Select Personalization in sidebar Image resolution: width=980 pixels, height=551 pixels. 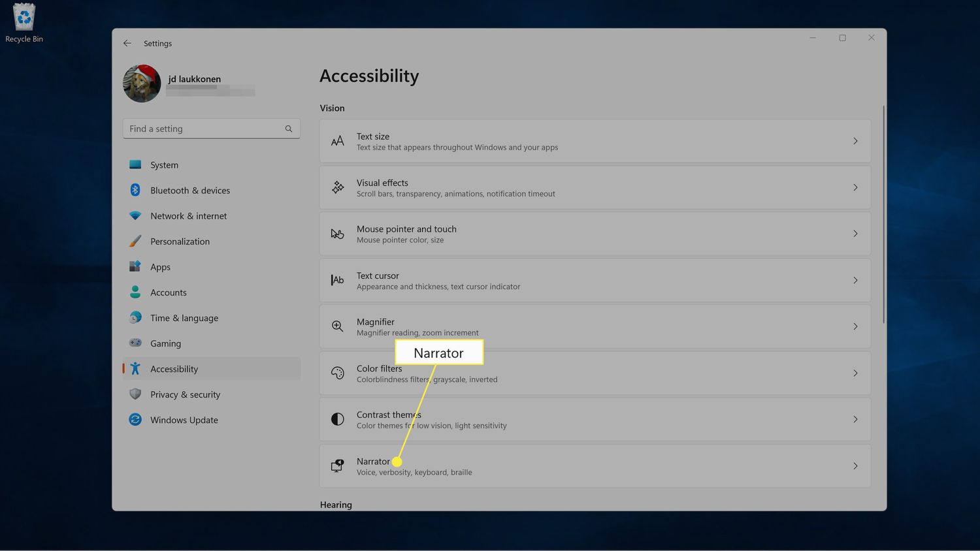pyautogui.click(x=212, y=241)
